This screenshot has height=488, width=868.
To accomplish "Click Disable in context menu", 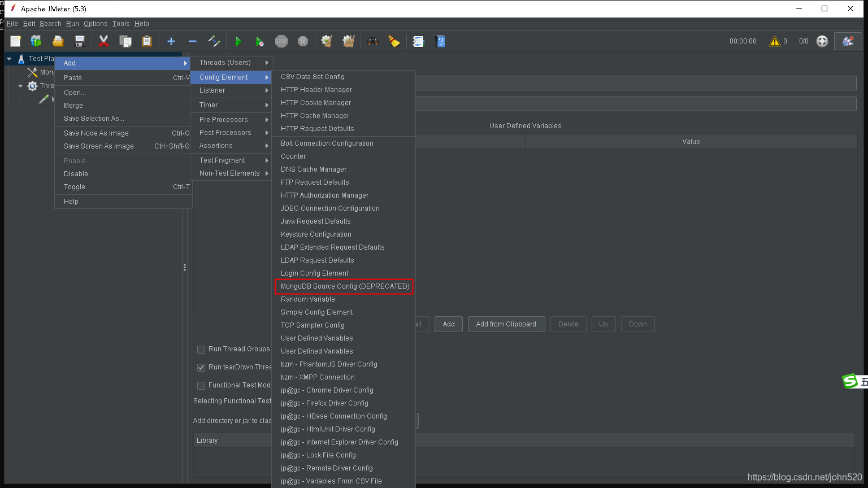I will 123,174.
